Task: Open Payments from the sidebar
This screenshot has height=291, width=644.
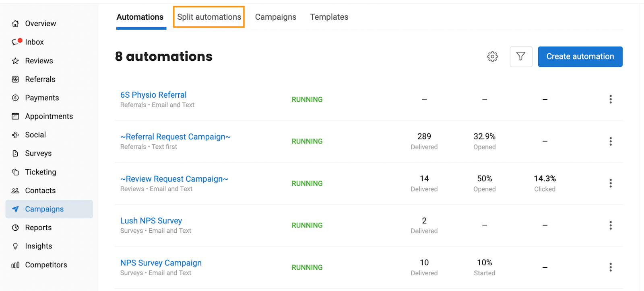Action: click(41, 98)
